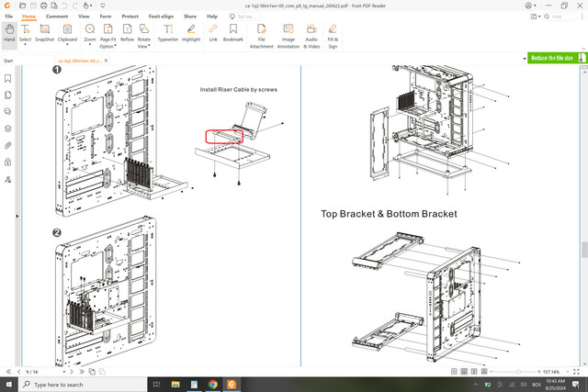Select the Typewriter tool
The height and width of the screenshot is (392, 588).
[167, 33]
